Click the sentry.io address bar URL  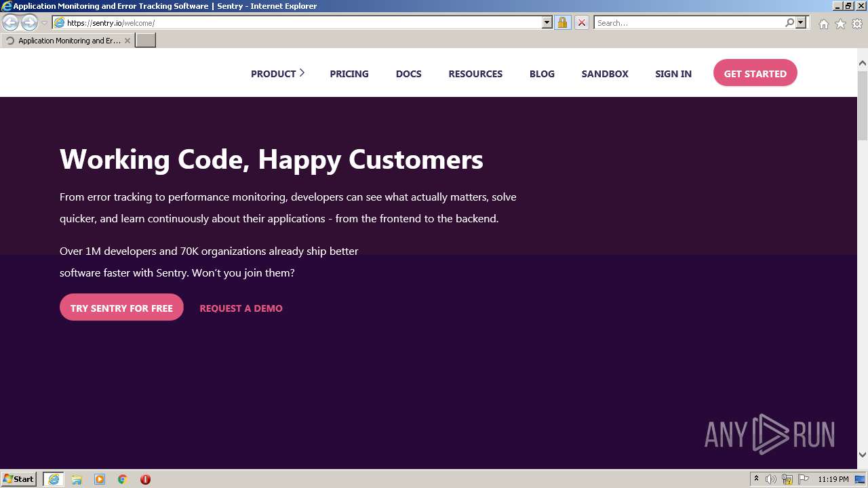click(111, 23)
